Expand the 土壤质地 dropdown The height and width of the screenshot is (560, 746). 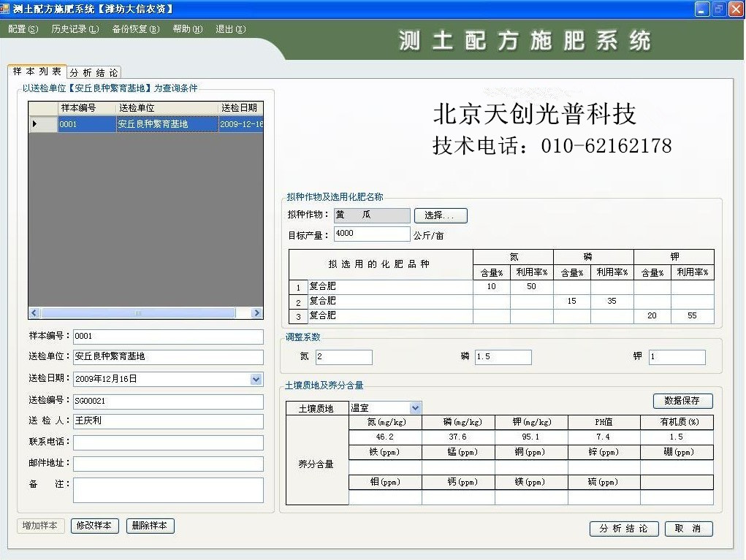pyautogui.click(x=415, y=408)
